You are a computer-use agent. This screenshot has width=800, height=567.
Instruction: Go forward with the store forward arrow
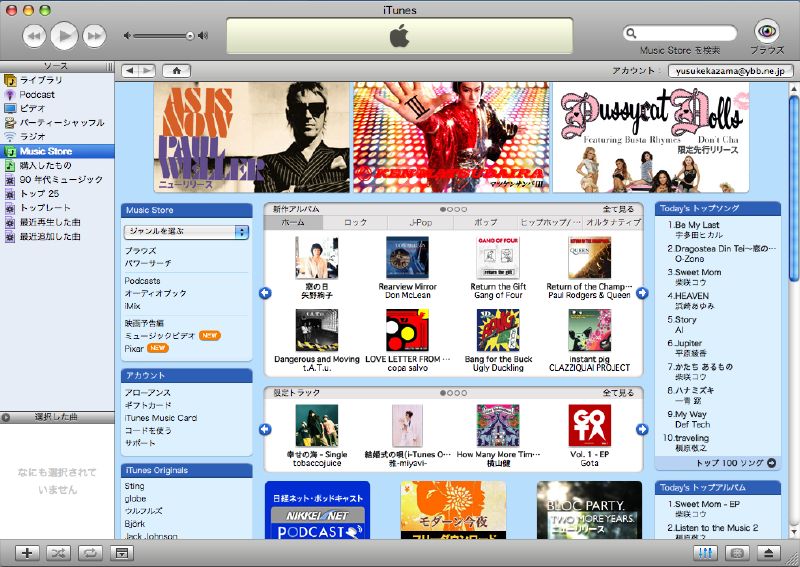(146, 70)
